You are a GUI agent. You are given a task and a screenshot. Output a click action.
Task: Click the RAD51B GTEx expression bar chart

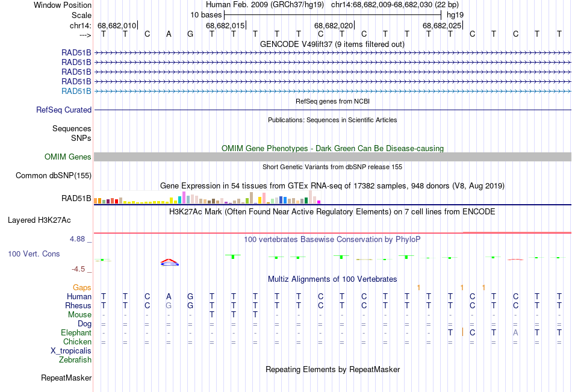click(x=207, y=197)
